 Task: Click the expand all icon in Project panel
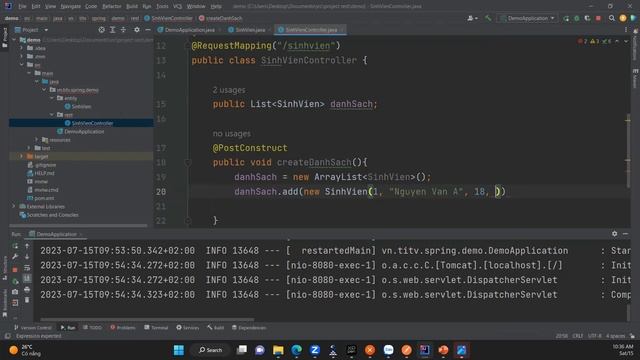click(x=113, y=30)
